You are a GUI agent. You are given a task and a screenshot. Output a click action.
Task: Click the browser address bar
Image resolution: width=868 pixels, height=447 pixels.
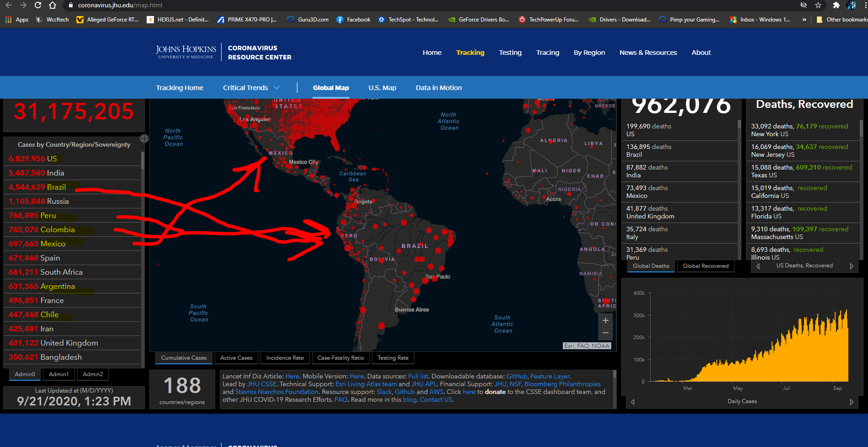click(429, 5)
